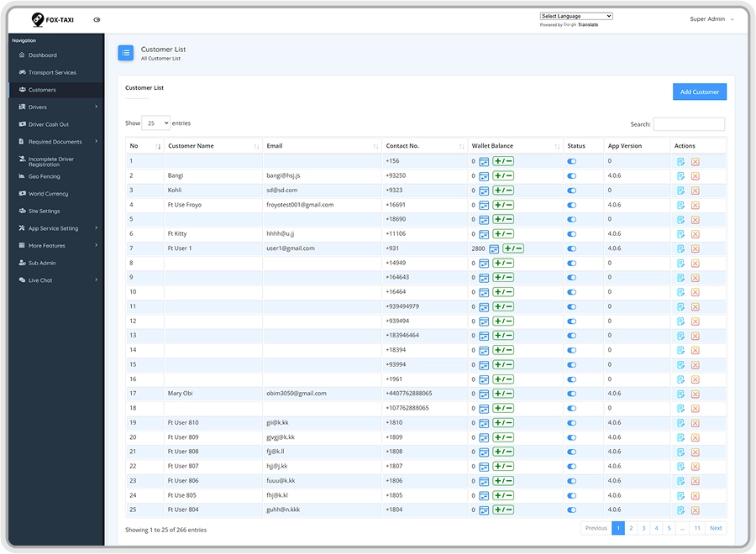Click the Customer List page header icon

pos(126,53)
